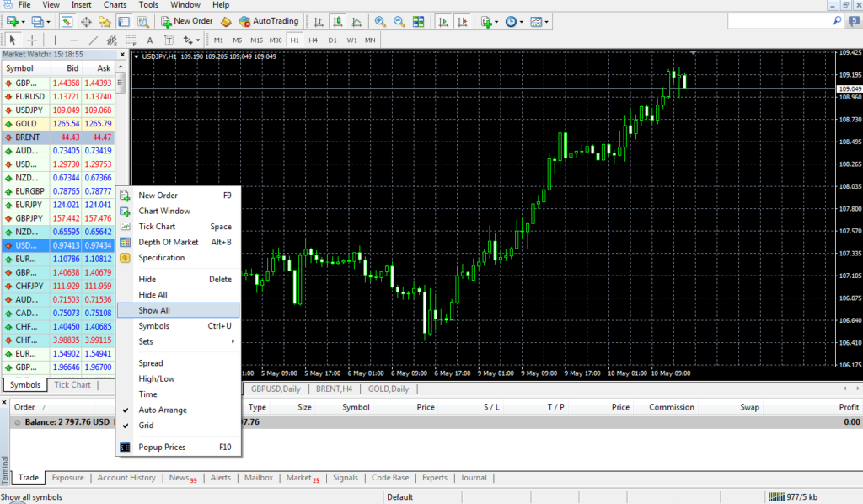The height and width of the screenshot is (504, 863).
Task: Tile the chart windows with Tile Windows icon
Action: (419, 22)
